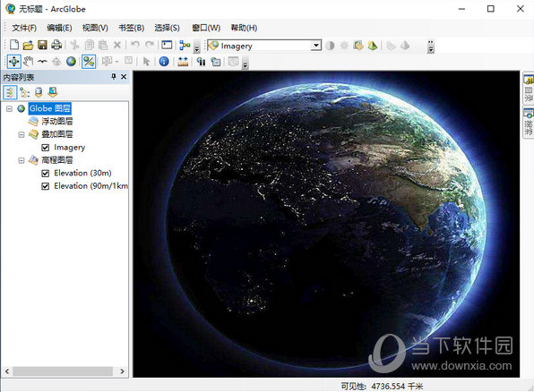Redo the last undone action
The width and height of the screenshot is (534, 392).
149,45
